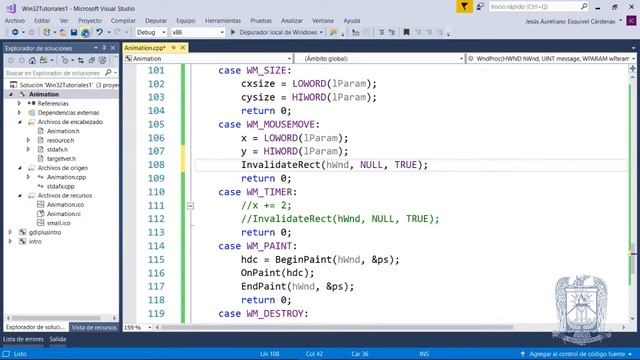
Task: Close the Animation.cpp tab
Action: [x=183, y=48]
